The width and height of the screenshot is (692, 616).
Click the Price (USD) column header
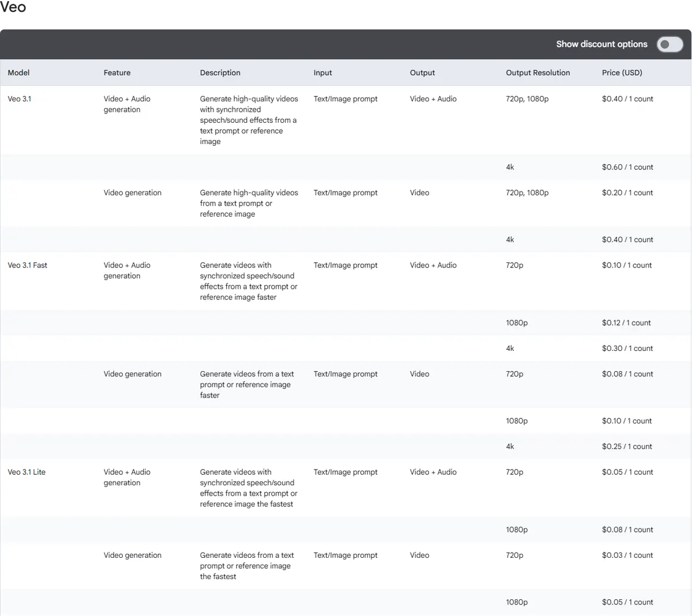(622, 73)
